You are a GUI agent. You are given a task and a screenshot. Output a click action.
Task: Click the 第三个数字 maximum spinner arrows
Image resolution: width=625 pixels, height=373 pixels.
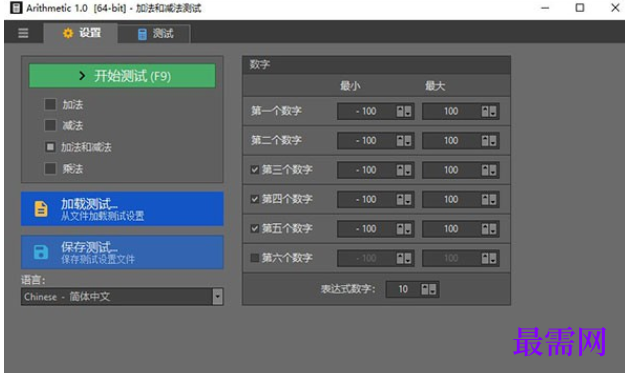(489, 170)
